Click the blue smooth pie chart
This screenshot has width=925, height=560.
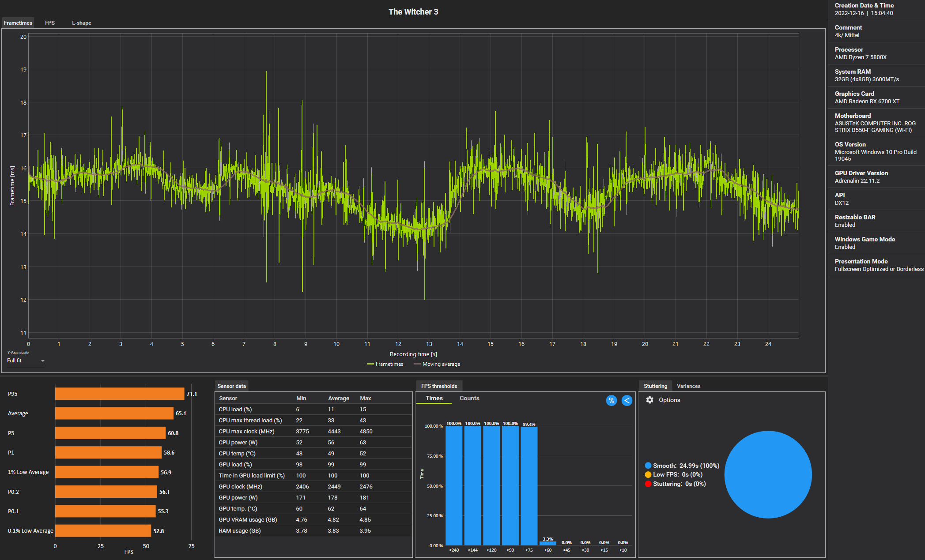(x=768, y=474)
